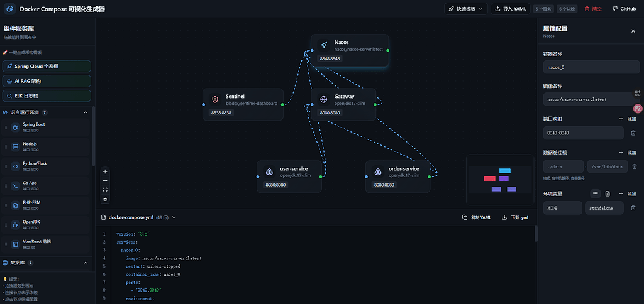
Task: Click the Spring Boot drag handle
Action: point(6,128)
